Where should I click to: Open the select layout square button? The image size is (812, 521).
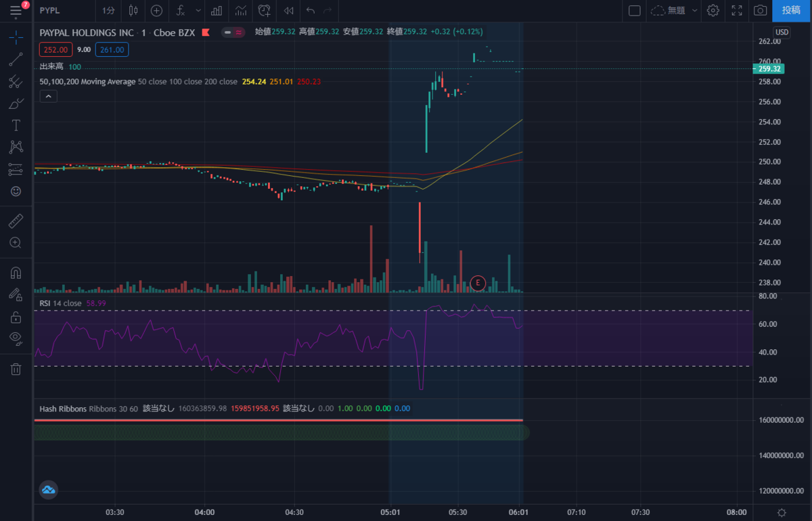[635, 10]
